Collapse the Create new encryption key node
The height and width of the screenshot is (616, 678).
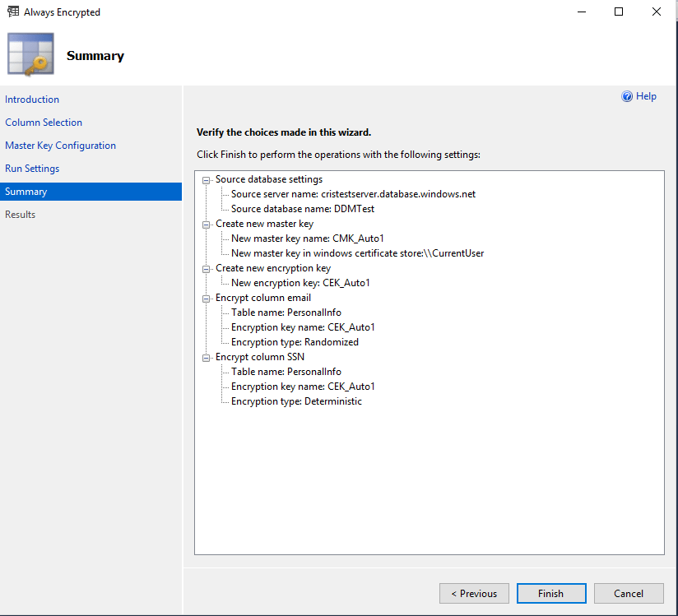click(206, 268)
